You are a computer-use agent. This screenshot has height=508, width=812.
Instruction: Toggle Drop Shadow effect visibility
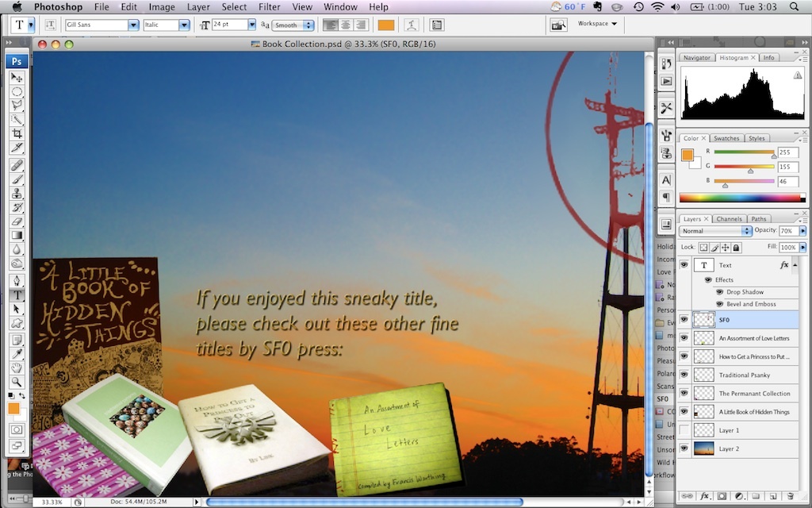tap(720, 292)
